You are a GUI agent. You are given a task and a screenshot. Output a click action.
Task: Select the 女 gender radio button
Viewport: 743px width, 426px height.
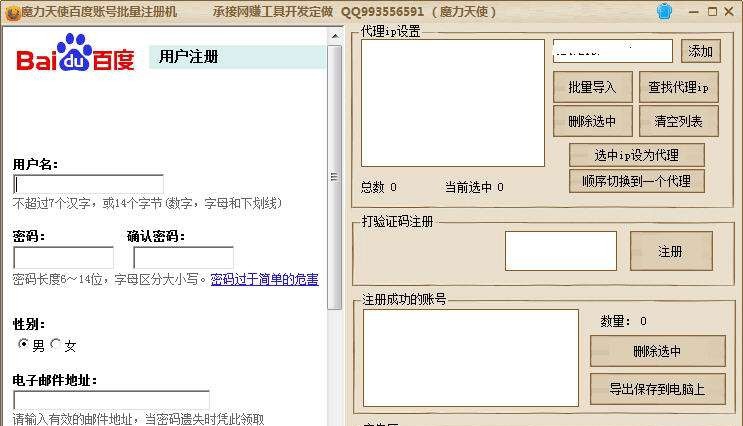[x=55, y=344]
